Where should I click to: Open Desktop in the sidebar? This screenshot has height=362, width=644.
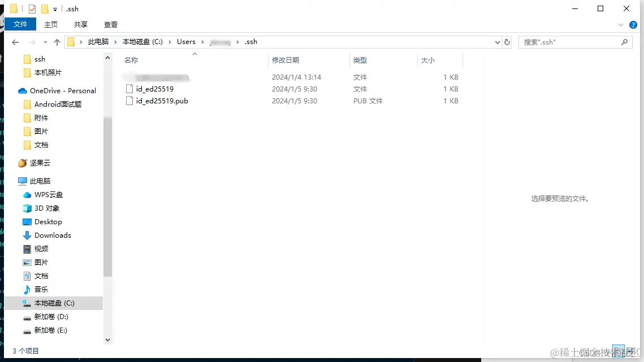point(48,221)
